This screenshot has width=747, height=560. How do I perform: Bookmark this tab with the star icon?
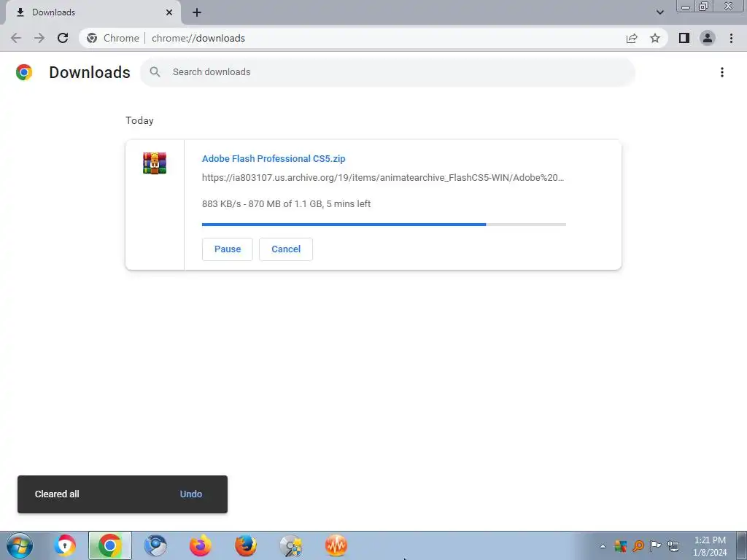tap(655, 38)
